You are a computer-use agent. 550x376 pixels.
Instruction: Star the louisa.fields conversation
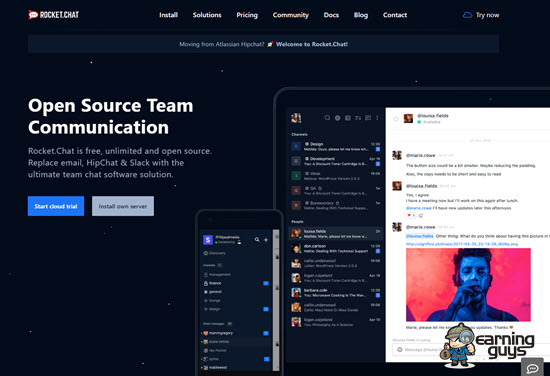(396, 119)
